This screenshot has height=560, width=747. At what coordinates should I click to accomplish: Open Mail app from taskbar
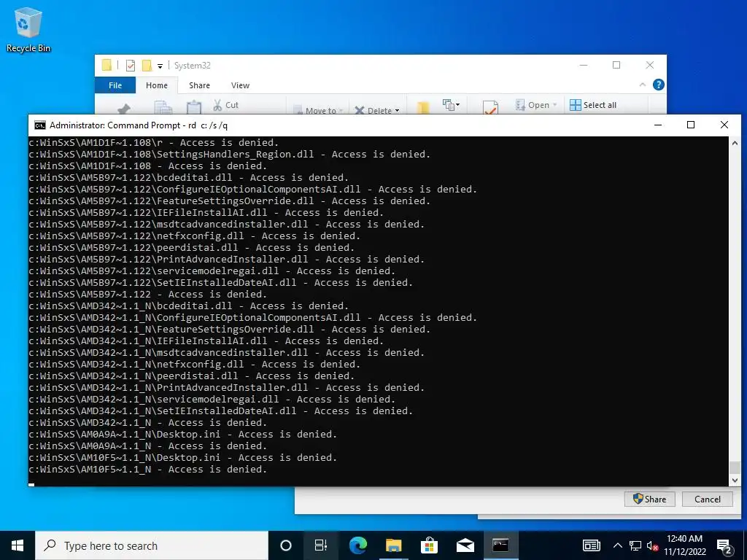coord(465,545)
